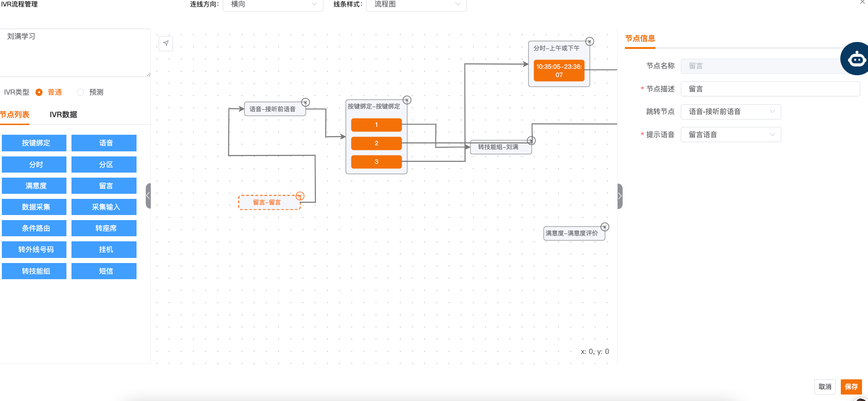The height and width of the screenshot is (401, 868).
Task: Click the X on the 分时–上午或下午 node
Action: 589,42
